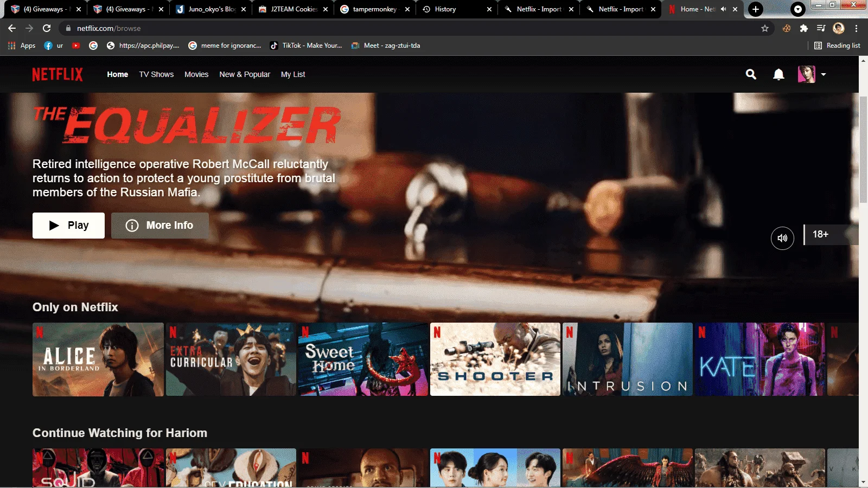Open Sweet Home thumbnail
The height and width of the screenshot is (488, 868).
click(363, 359)
